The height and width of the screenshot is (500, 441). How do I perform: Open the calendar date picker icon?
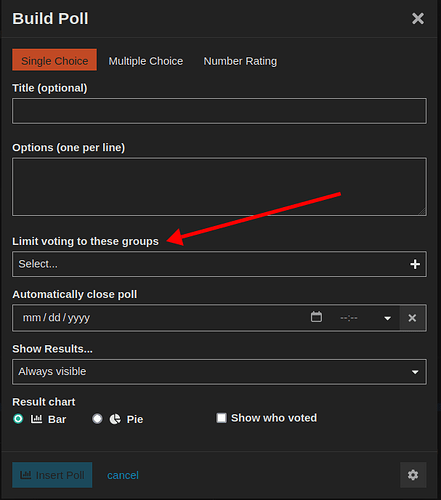pyautogui.click(x=316, y=317)
